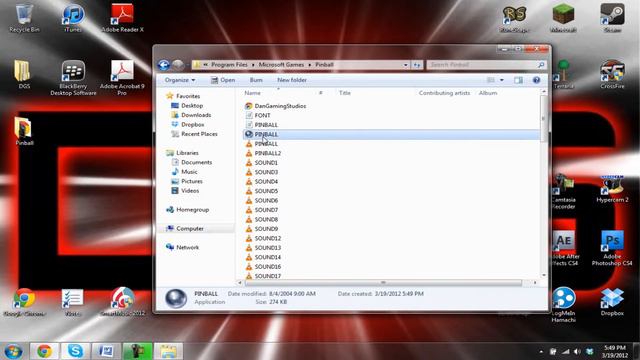Select the SOUND12 file
The height and width of the screenshot is (360, 640).
tap(268, 238)
